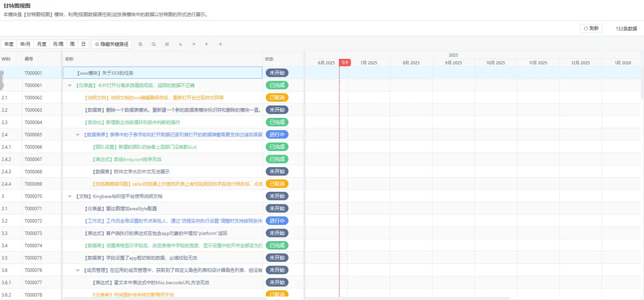This screenshot has height=300, width=644.
Task: Click the 编号 column header
Action: (x=29, y=59)
